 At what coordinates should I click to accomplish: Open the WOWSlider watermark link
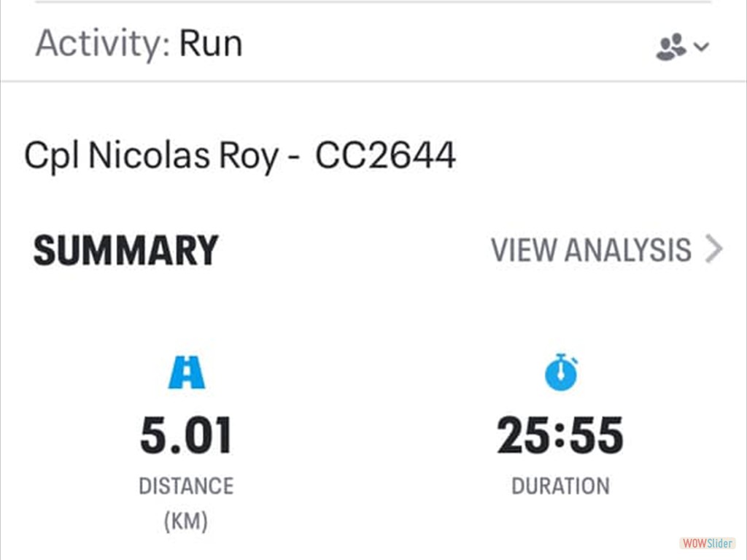[x=708, y=543]
